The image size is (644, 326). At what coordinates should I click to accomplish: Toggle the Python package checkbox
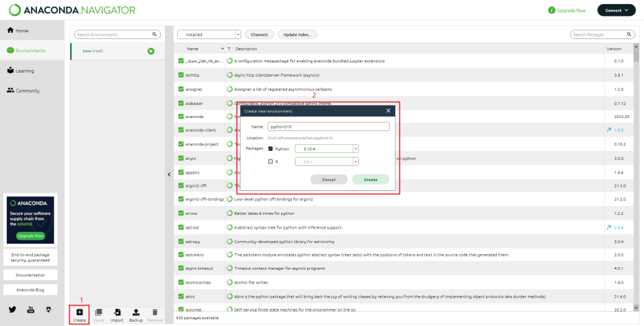270,149
